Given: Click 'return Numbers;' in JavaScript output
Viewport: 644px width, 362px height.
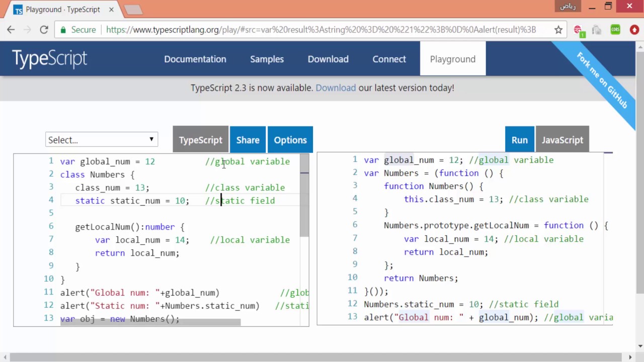Looking at the screenshot, I should point(421,278).
